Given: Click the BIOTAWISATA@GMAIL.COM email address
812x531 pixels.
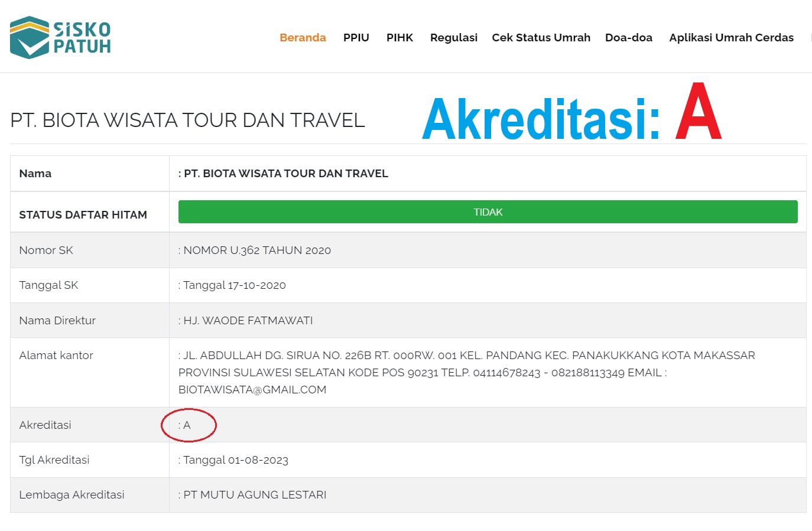Looking at the screenshot, I should click(252, 390).
